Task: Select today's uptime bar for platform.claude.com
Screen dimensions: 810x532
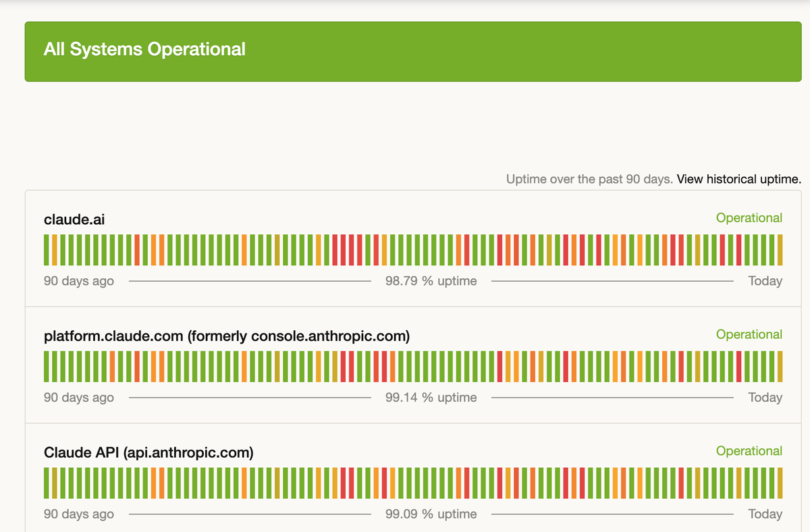Action: (x=780, y=367)
